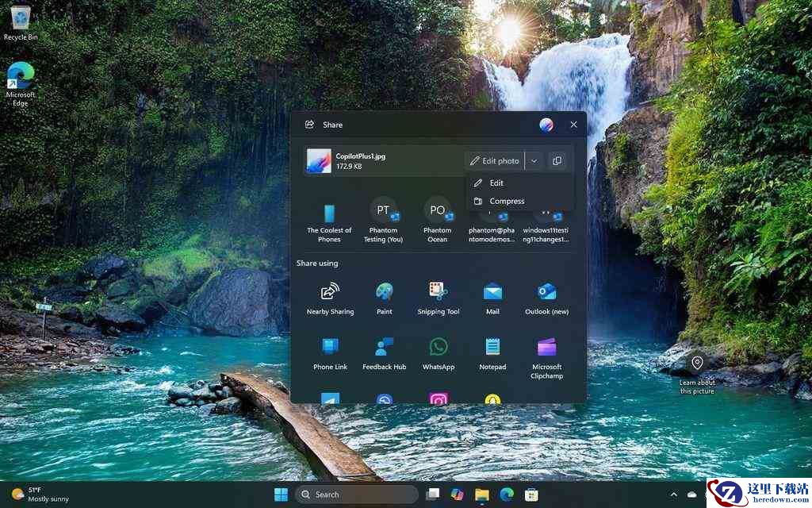Open Microsoft Edge from the taskbar
Image resolution: width=812 pixels, height=508 pixels.
(507, 495)
